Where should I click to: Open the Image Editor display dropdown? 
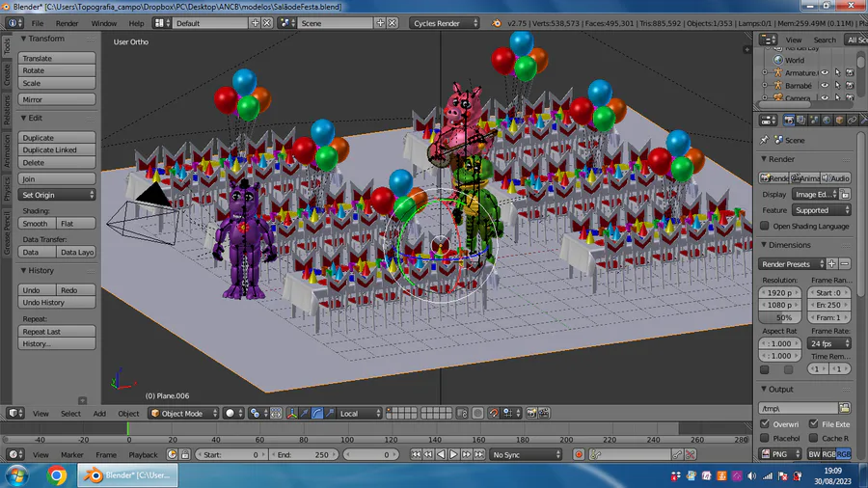(x=815, y=194)
